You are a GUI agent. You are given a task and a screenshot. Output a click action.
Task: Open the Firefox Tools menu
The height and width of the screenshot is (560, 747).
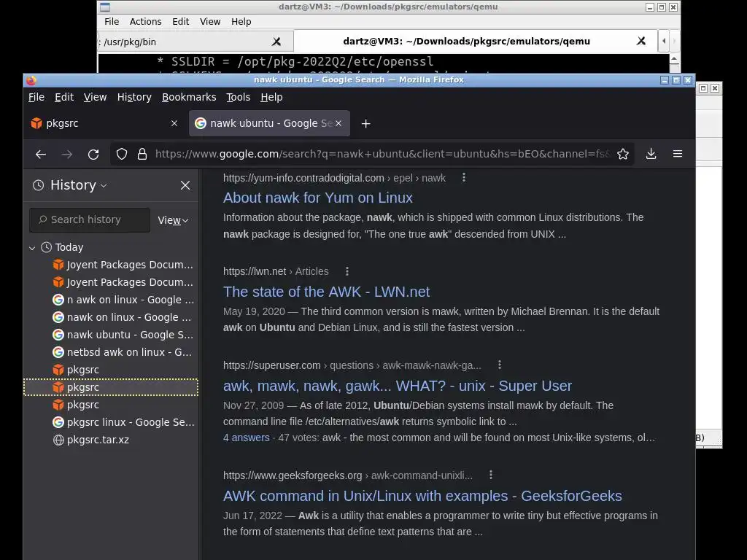click(x=239, y=97)
